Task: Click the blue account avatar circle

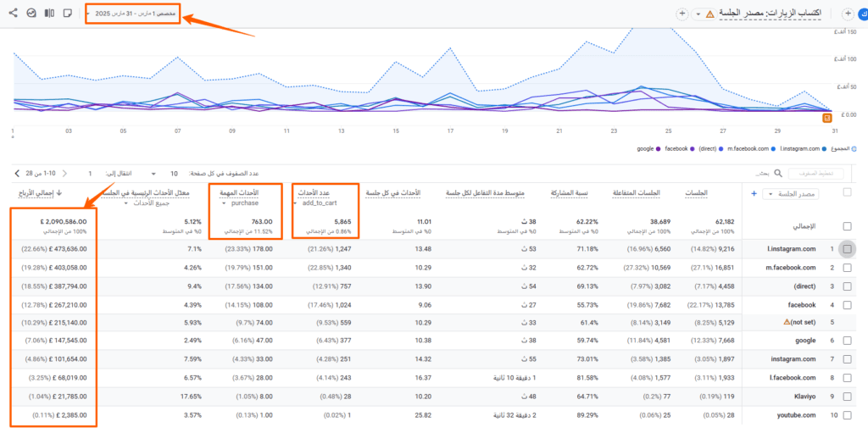Action: click(864, 14)
